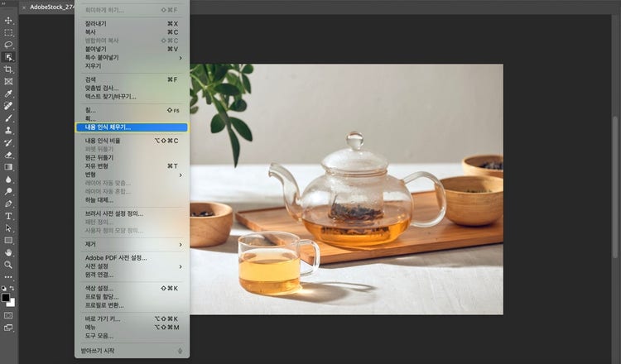This screenshot has width=621, height=364.
Task: Select the Clone Stamp tool
Action: pos(8,130)
